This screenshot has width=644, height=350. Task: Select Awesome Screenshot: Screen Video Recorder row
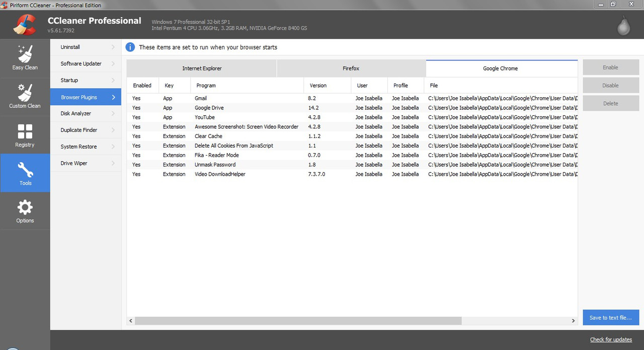pyautogui.click(x=352, y=127)
